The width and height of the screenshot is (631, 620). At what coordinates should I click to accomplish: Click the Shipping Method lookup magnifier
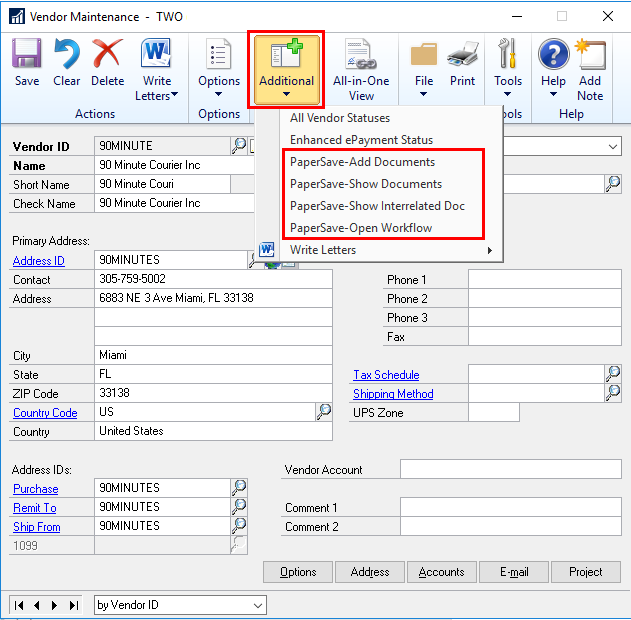pos(613,393)
